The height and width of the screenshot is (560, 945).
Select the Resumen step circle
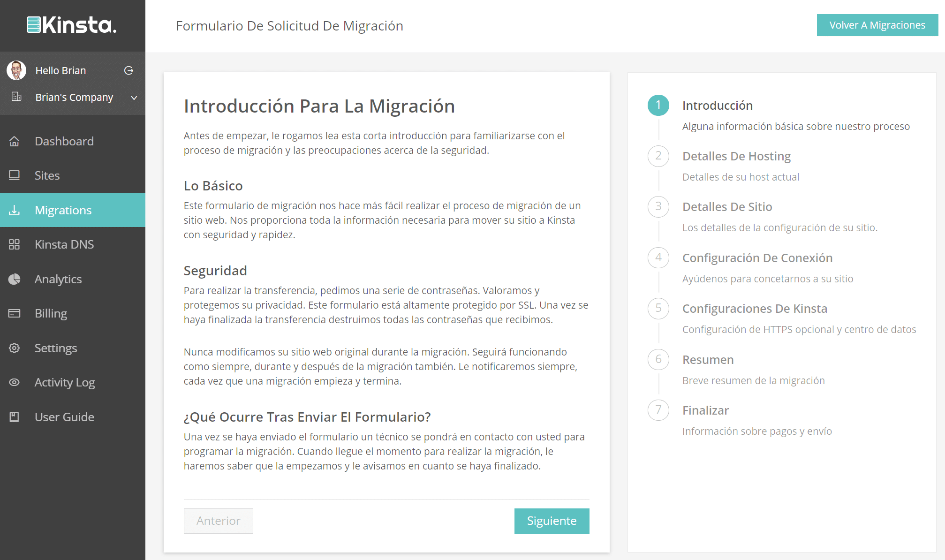[658, 359]
